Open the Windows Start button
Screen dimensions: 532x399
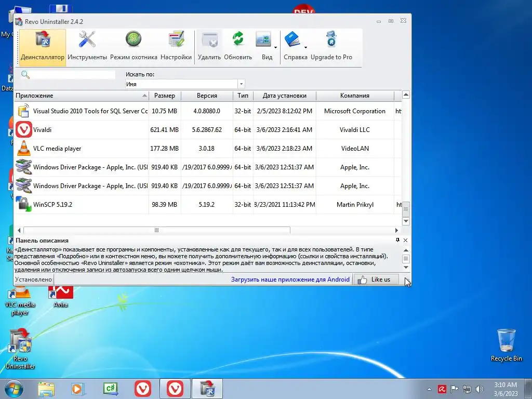click(x=14, y=389)
